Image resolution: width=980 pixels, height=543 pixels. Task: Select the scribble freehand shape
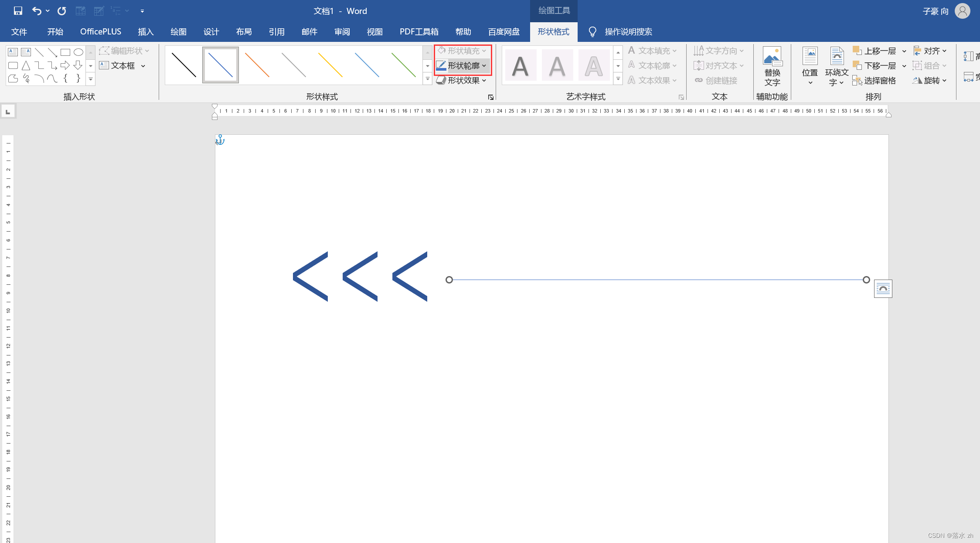click(x=26, y=79)
